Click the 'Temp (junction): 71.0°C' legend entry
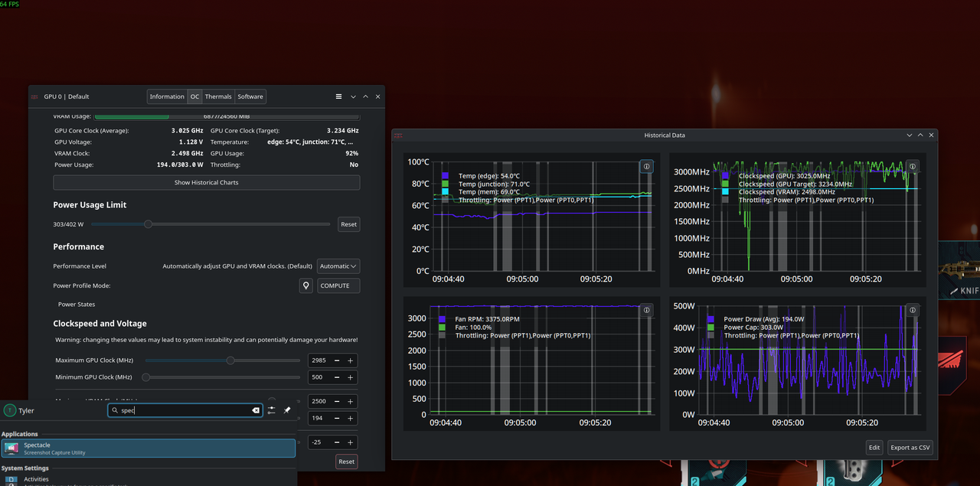The width and height of the screenshot is (980, 486). pyautogui.click(x=494, y=184)
